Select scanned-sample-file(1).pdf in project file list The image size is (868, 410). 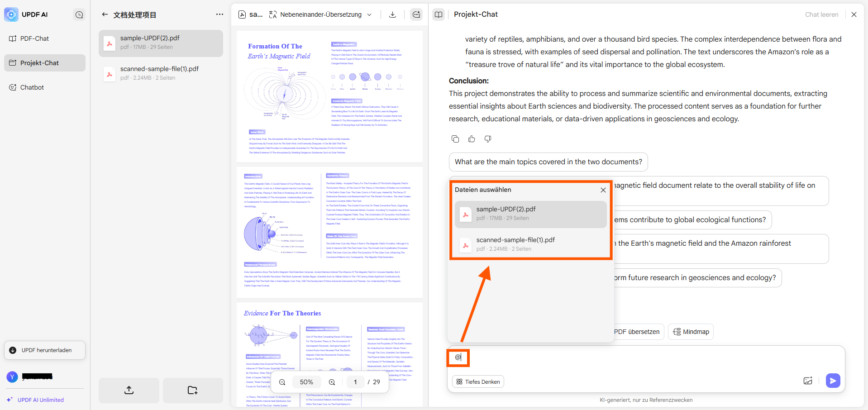click(161, 73)
